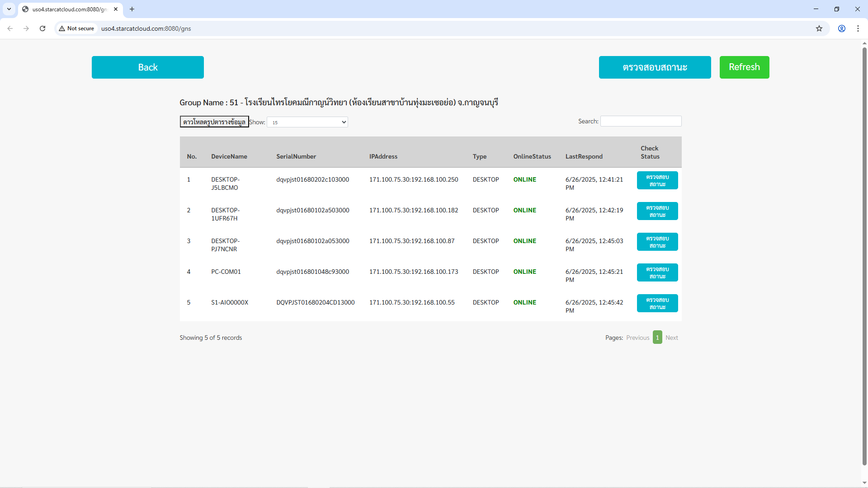Click the browser back arrow icon
This screenshot has width=868, height=488.
(x=10, y=28)
